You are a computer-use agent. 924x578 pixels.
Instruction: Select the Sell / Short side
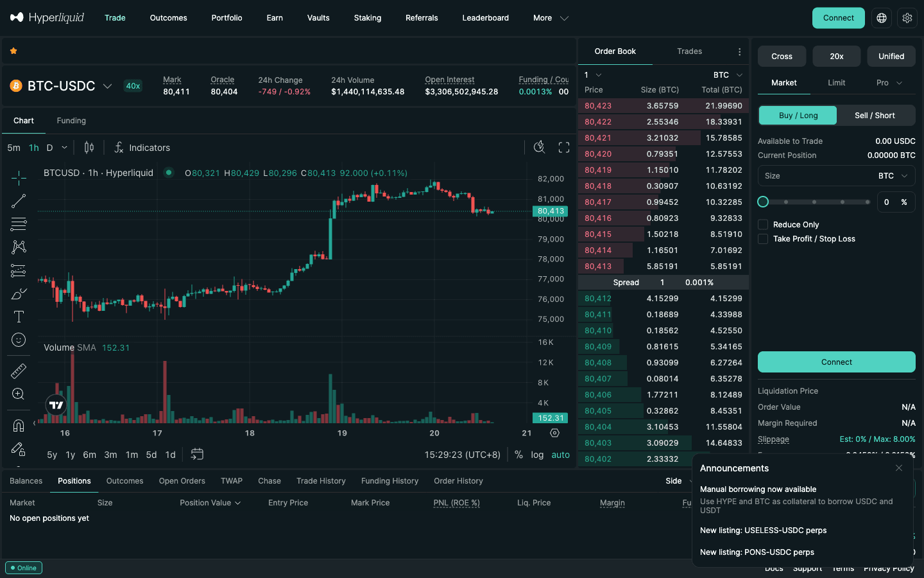[875, 116]
